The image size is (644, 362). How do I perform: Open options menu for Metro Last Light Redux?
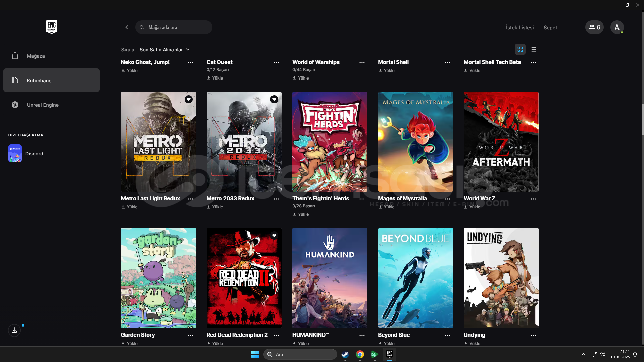tap(191, 199)
